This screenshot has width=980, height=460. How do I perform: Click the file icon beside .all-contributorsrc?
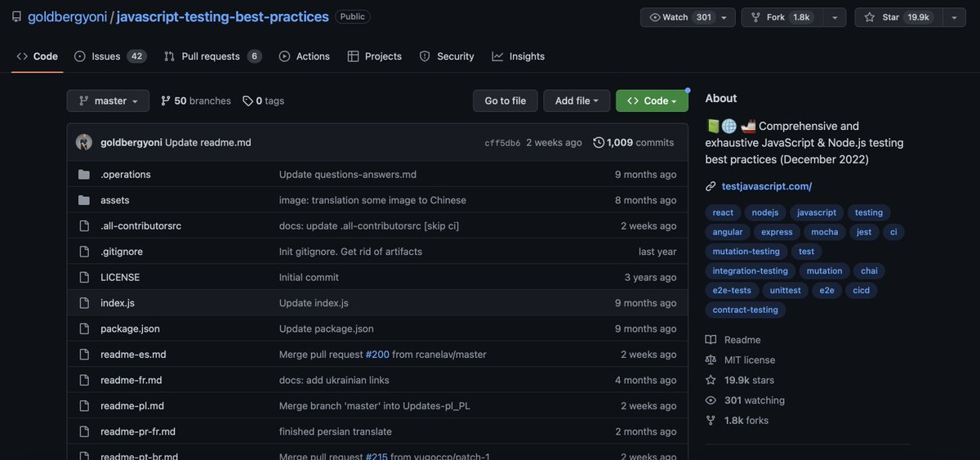(84, 226)
